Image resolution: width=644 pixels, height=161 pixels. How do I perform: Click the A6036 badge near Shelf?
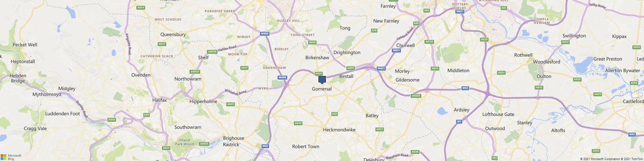tap(212, 52)
